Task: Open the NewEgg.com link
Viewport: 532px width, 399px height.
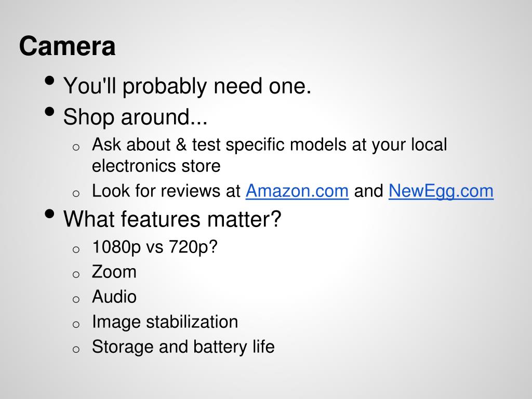Action: click(441, 191)
